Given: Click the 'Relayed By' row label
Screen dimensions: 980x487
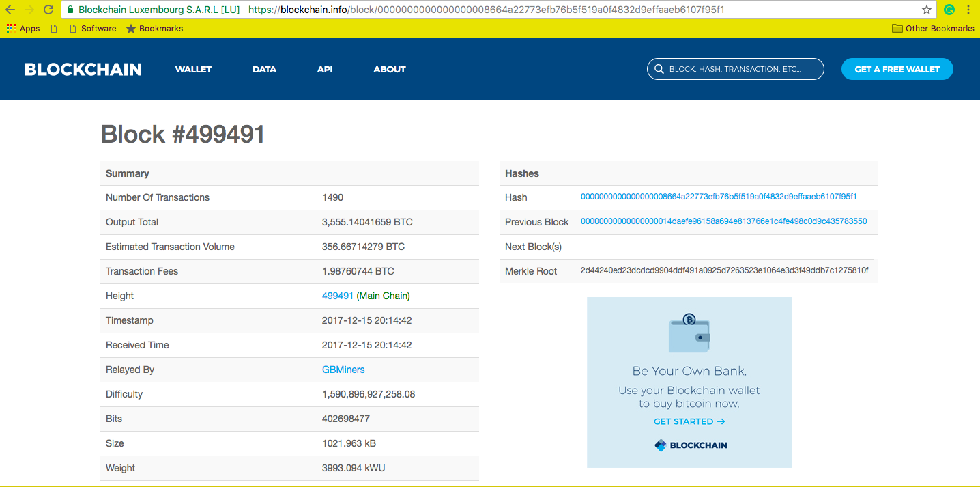Looking at the screenshot, I should [130, 370].
